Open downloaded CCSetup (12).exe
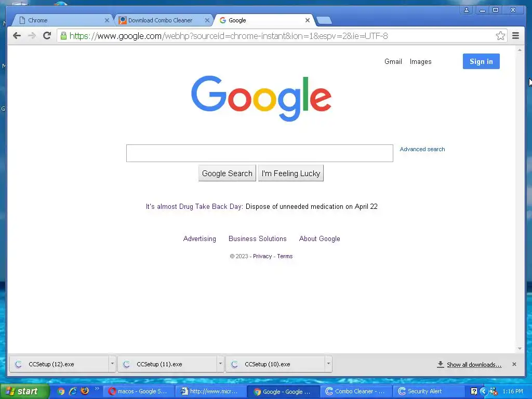 [59, 364]
